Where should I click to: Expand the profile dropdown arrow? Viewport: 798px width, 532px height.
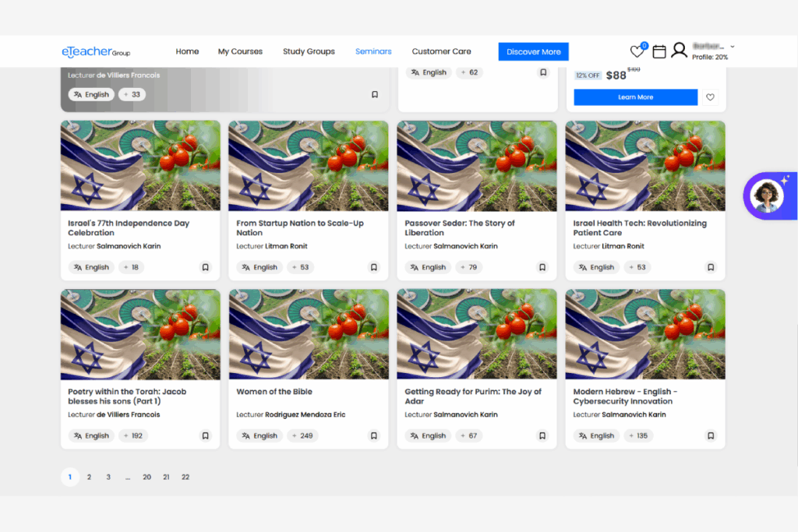click(733, 46)
